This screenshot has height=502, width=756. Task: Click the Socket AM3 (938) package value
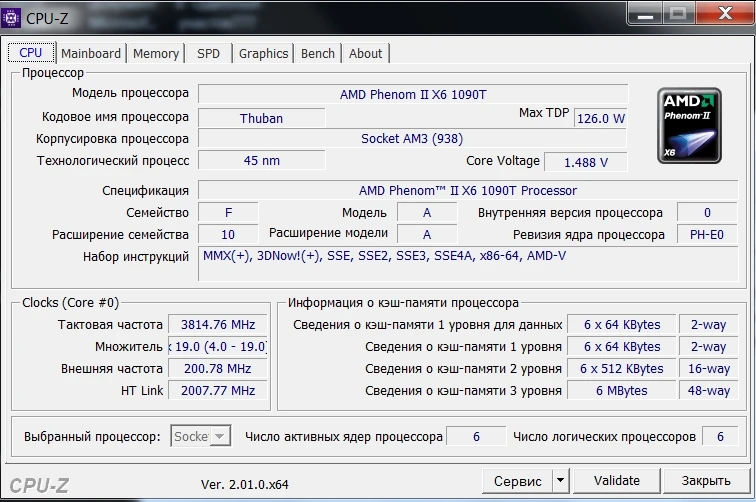pos(412,139)
